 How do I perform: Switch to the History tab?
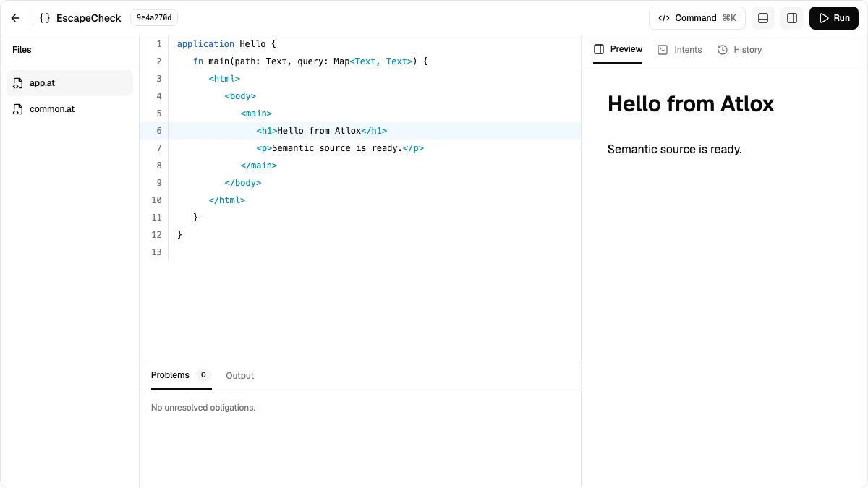(x=739, y=50)
